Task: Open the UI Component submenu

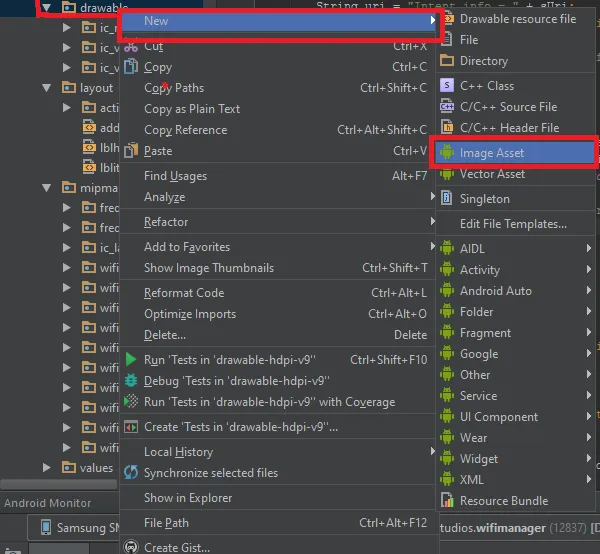Action: click(516, 416)
